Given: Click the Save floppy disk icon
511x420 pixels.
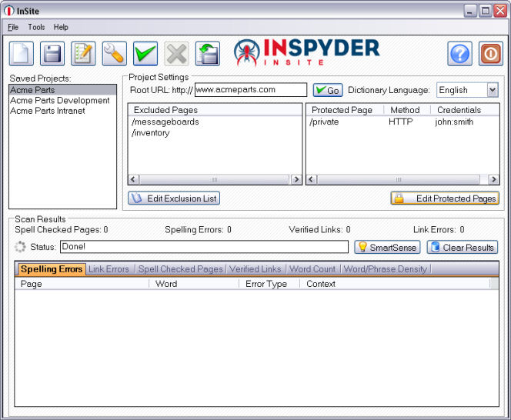Looking at the screenshot, I should (x=52, y=54).
